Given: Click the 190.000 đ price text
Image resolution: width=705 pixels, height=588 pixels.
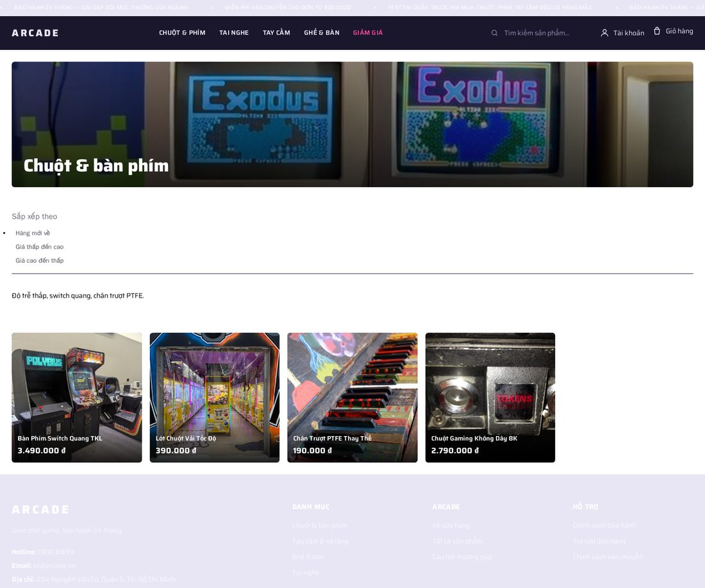Looking at the screenshot, I should coord(313,450).
